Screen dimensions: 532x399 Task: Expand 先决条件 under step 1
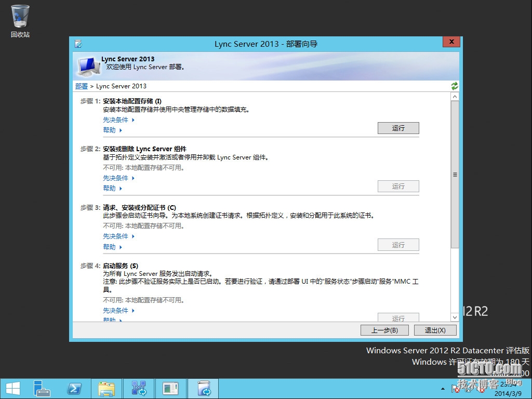pos(119,120)
